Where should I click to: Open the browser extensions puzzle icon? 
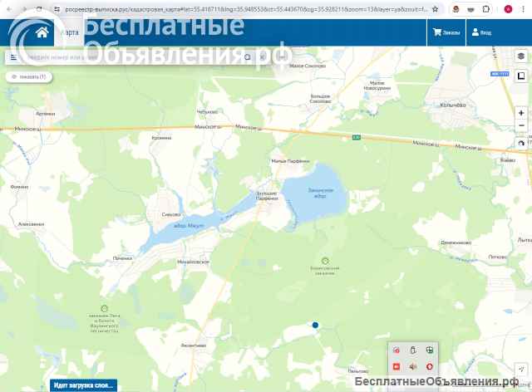(x=485, y=9)
